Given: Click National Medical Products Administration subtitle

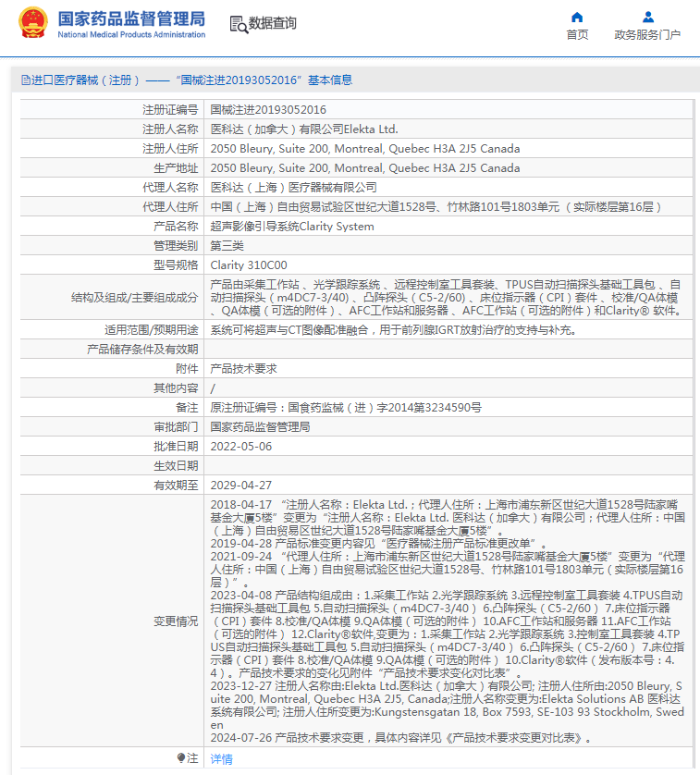Looking at the screenshot, I should click(x=131, y=34).
